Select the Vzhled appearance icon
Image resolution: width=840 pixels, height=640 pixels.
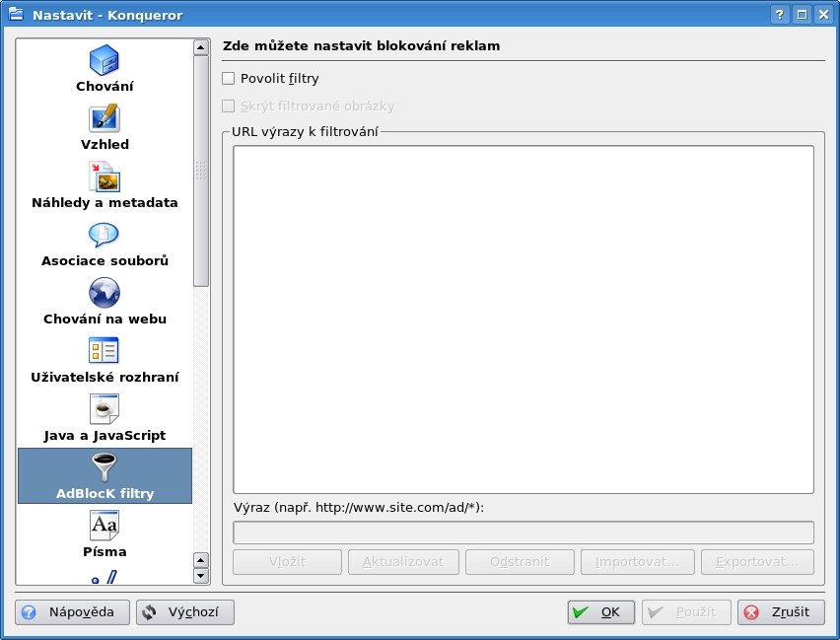pyautogui.click(x=104, y=118)
